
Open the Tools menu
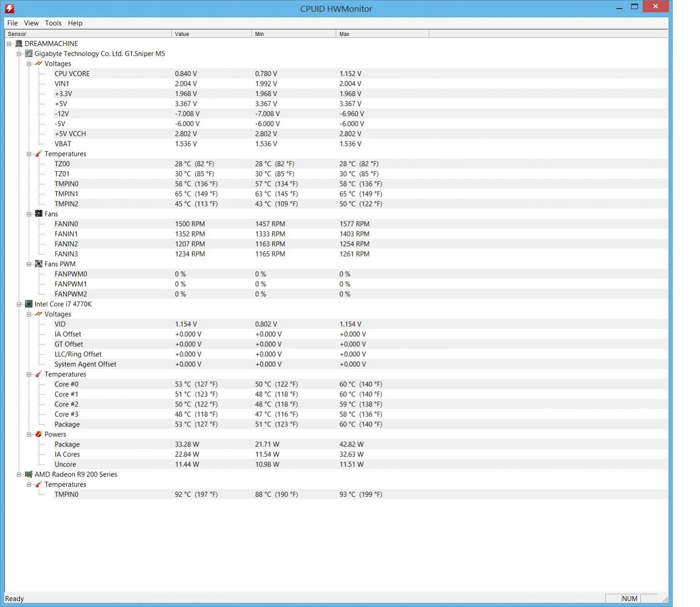[x=53, y=23]
